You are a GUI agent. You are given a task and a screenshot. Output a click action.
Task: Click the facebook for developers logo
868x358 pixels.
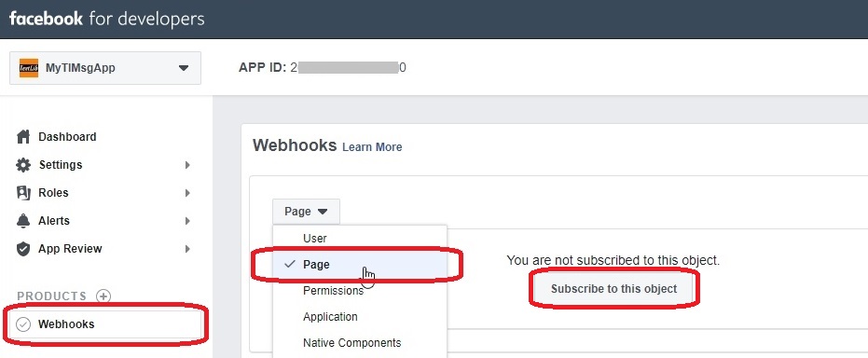coord(107,20)
